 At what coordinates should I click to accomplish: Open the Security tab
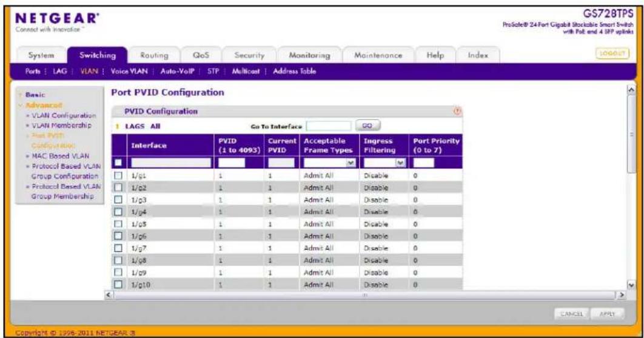249,55
